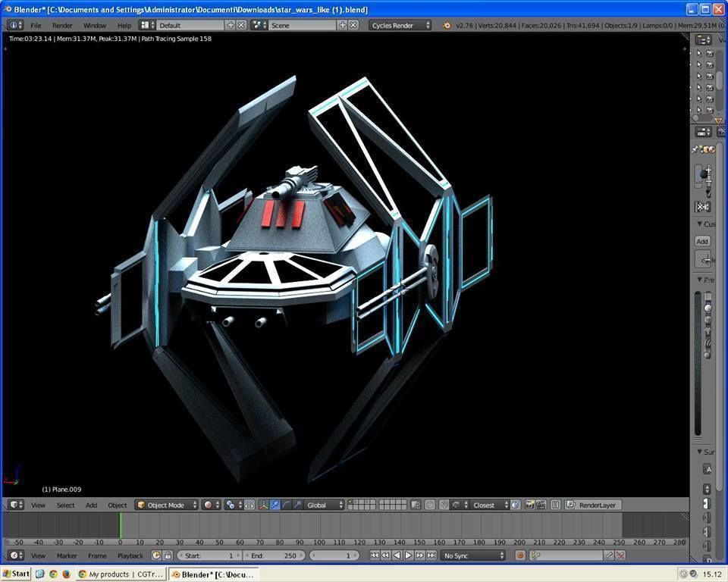Enable the rotate manipulator
The image size is (728, 582).
tap(286, 505)
